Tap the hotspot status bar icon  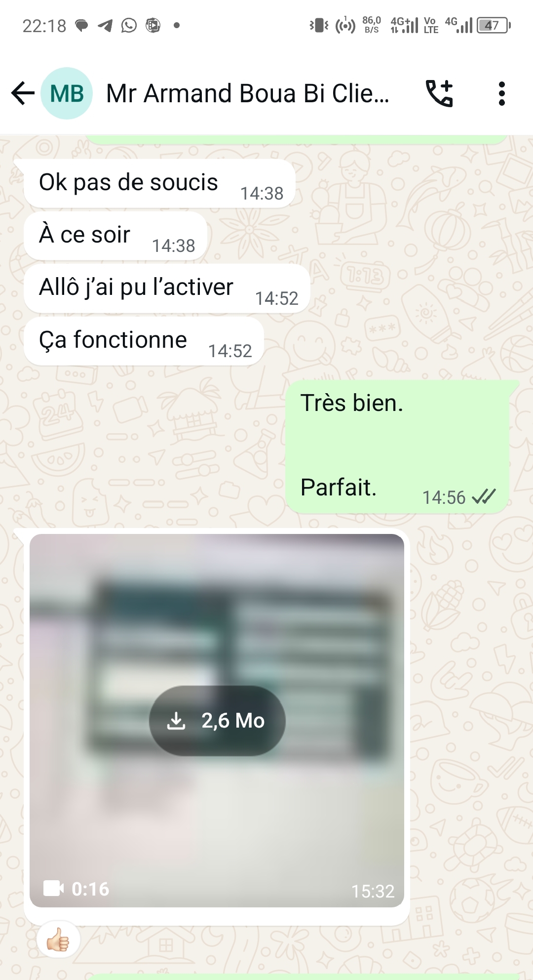(x=345, y=25)
